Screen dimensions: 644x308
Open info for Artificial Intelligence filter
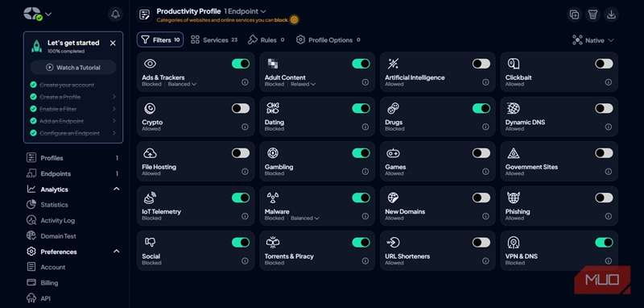485,82
